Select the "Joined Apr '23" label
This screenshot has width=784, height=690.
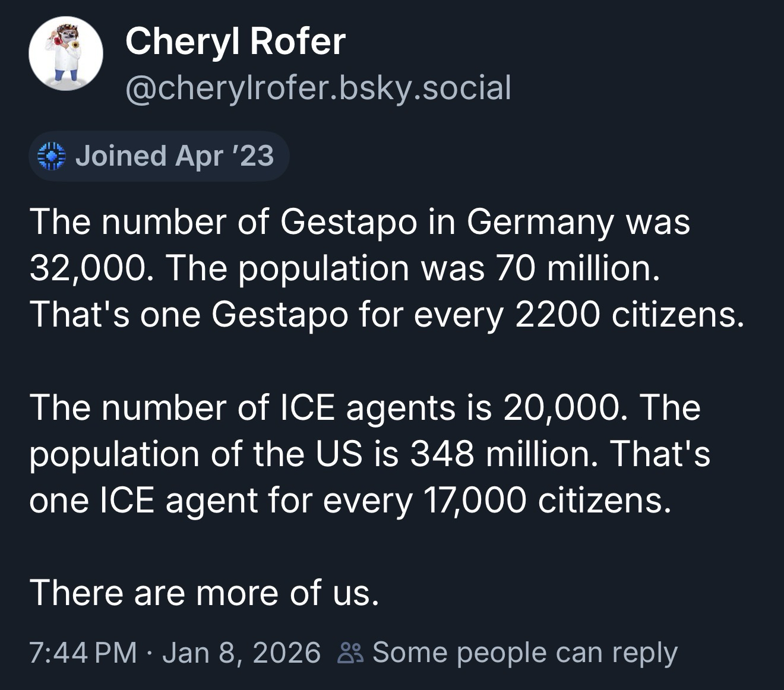[174, 156]
